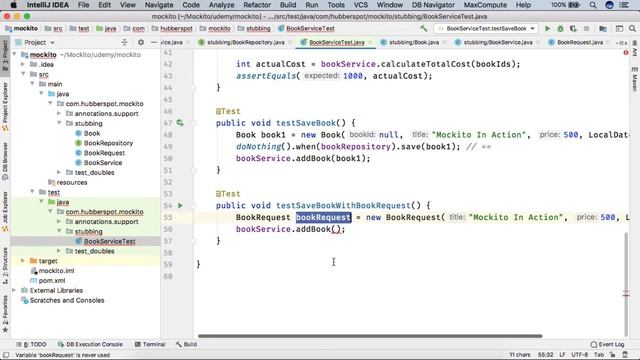640x360 pixels.
Task: Open Search Everywhere magnifier in toolbar
Action: [x=632, y=29]
